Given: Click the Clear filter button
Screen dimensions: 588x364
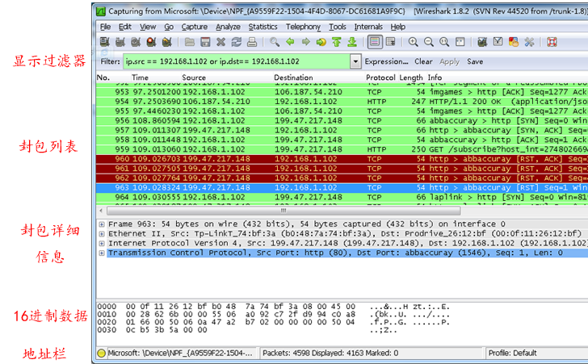Looking at the screenshot, I should [x=423, y=61].
